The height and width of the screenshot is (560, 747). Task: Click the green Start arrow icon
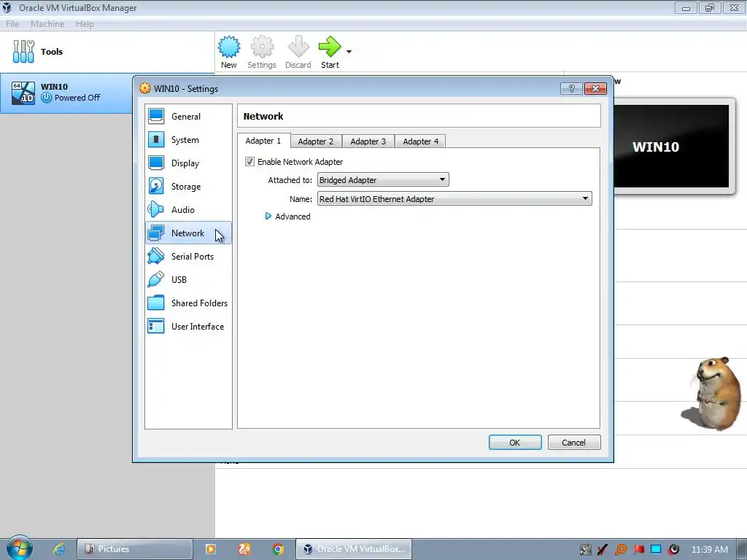330,47
